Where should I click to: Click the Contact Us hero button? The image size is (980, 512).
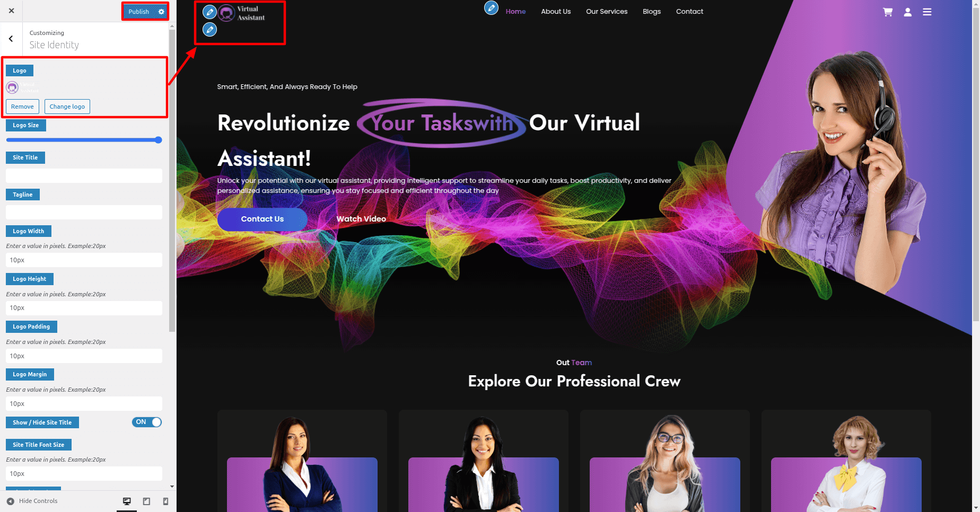(262, 219)
